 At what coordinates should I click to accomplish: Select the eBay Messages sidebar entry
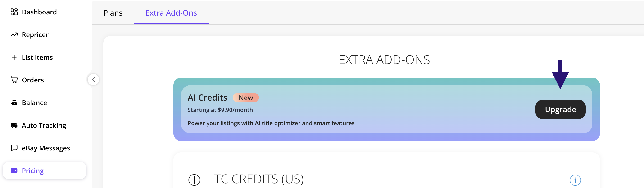click(x=45, y=148)
